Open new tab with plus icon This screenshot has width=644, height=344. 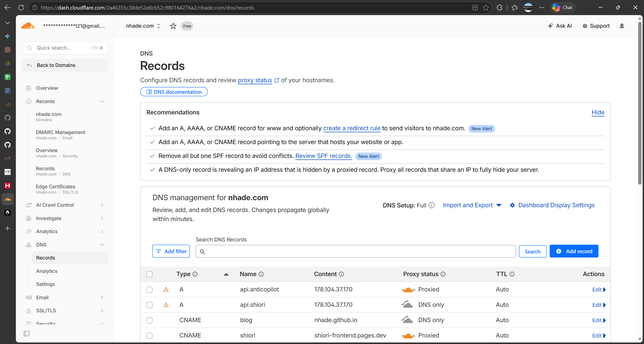8,228
